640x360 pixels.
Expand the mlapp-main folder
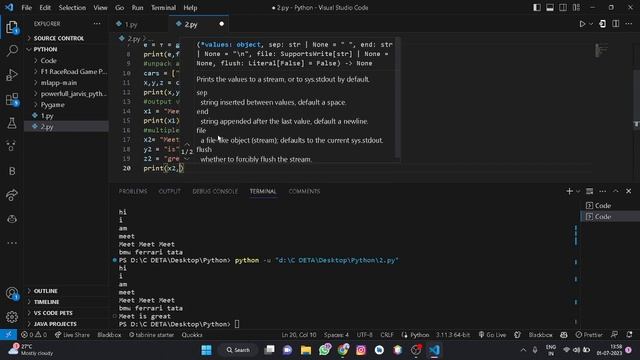(67, 82)
